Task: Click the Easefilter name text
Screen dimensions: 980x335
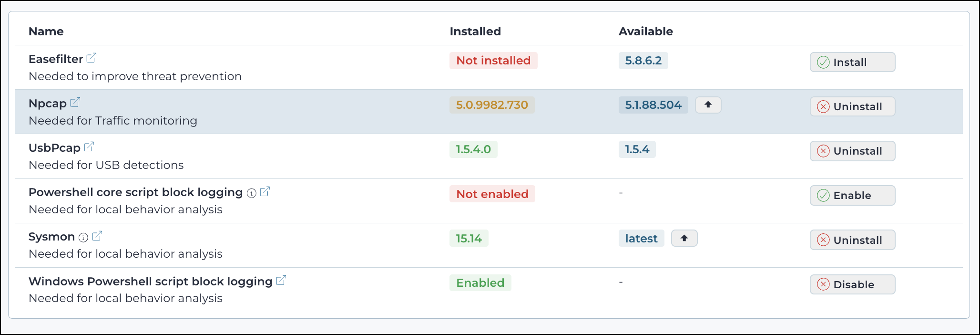Action: click(56, 59)
